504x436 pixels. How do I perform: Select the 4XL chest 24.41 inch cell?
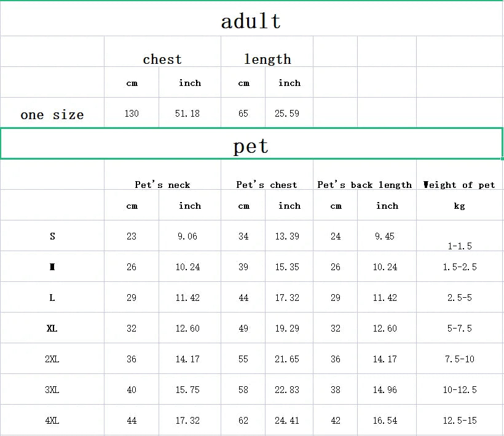click(289, 421)
